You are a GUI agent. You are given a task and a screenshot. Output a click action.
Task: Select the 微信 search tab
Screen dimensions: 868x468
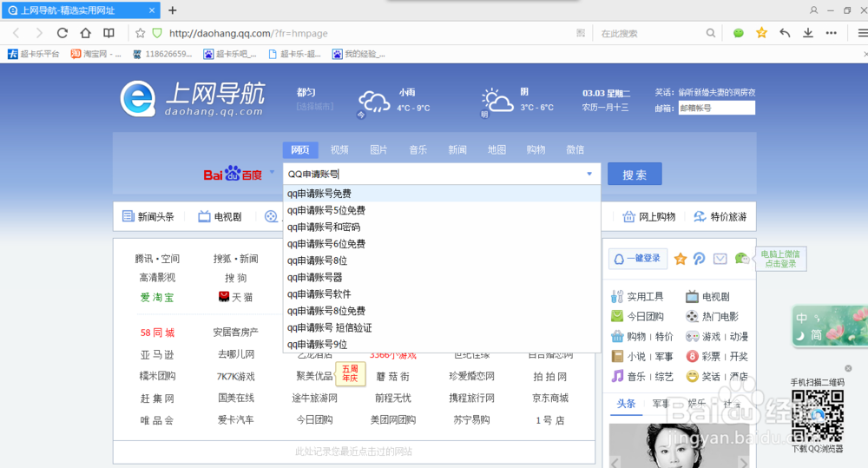coord(575,149)
